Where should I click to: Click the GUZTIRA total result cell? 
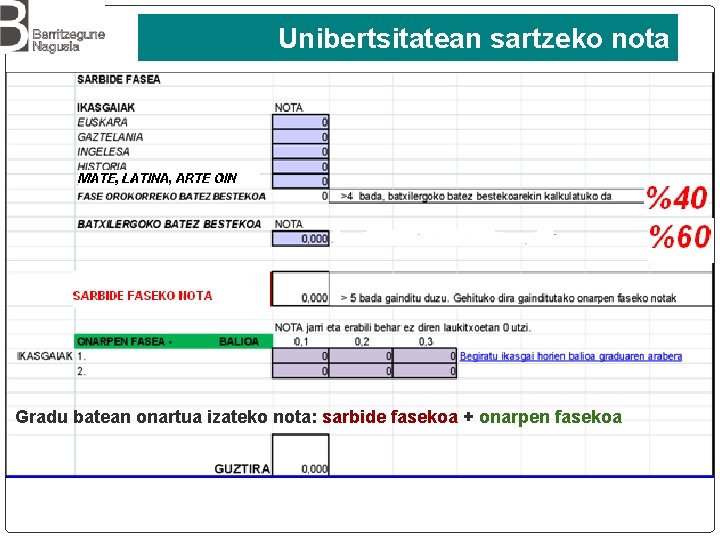pos(301,455)
